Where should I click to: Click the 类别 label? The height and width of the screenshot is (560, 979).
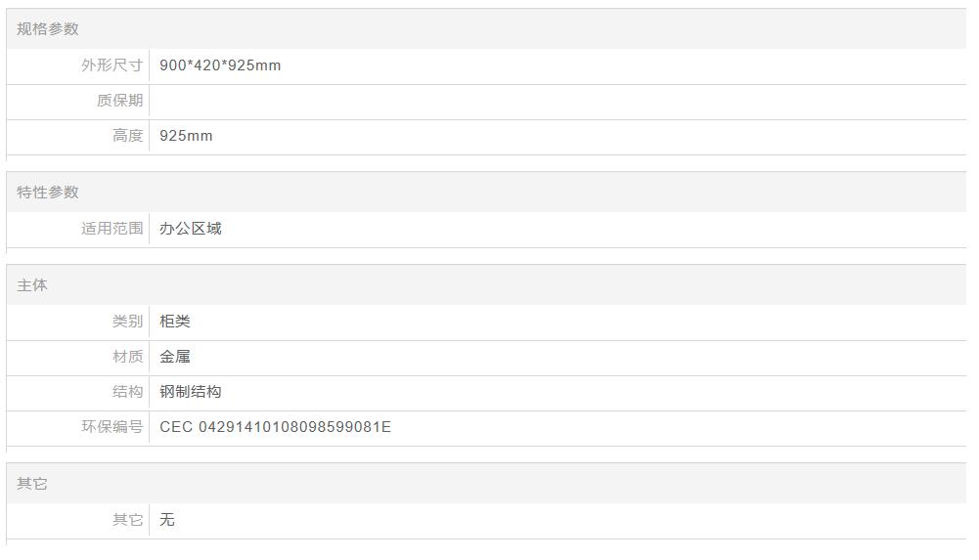click(127, 322)
